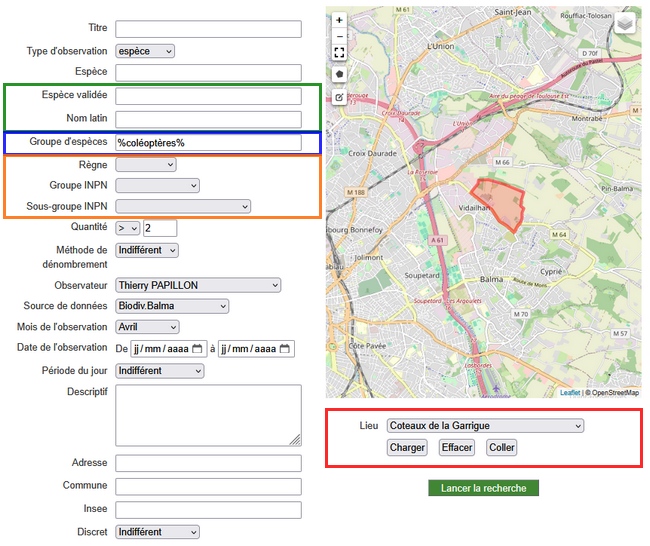The width and height of the screenshot is (650, 546).
Task: Open the map layers switcher
Action: [624, 23]
